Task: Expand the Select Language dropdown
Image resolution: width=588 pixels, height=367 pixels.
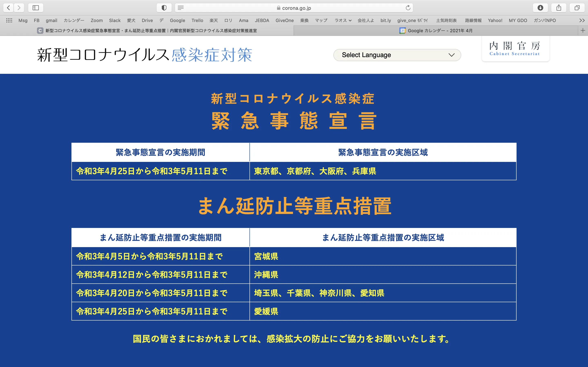Action: point(397,55)
